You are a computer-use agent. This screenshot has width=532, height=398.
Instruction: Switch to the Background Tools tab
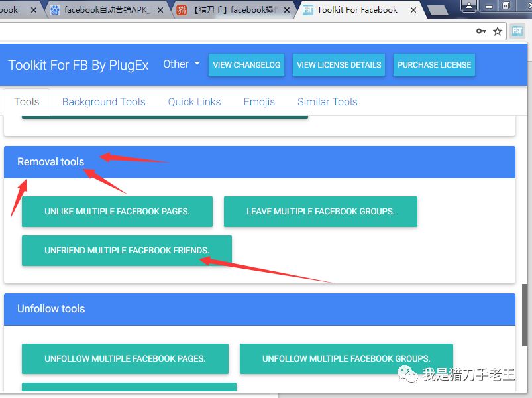tap(103, 101)
